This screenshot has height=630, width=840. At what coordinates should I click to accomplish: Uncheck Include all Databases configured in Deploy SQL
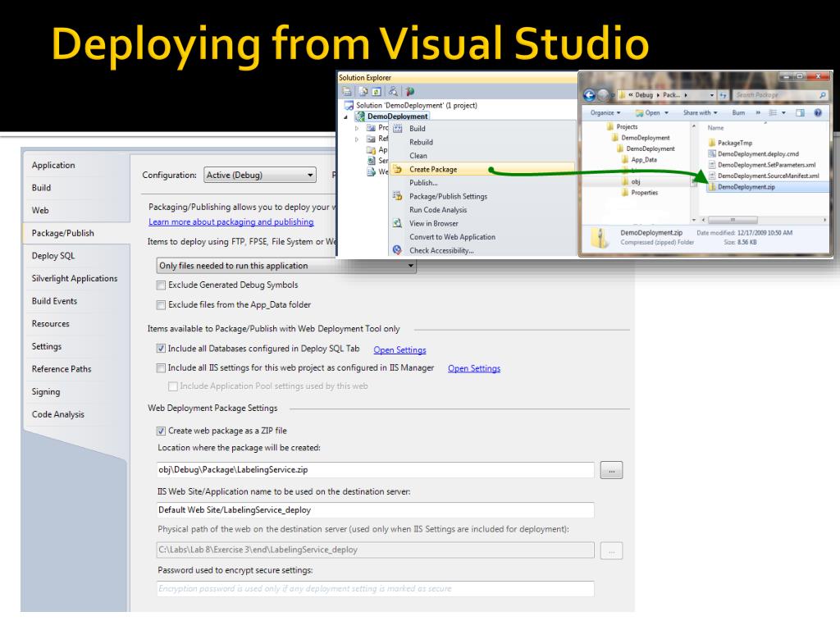[161, 349]
